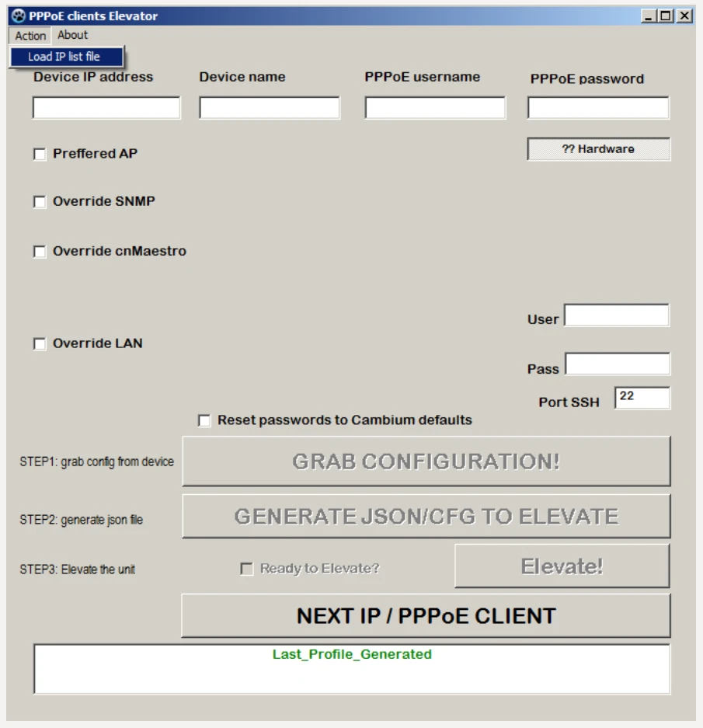Open the Action menu

pyautogui.click(x=30, y=36)
